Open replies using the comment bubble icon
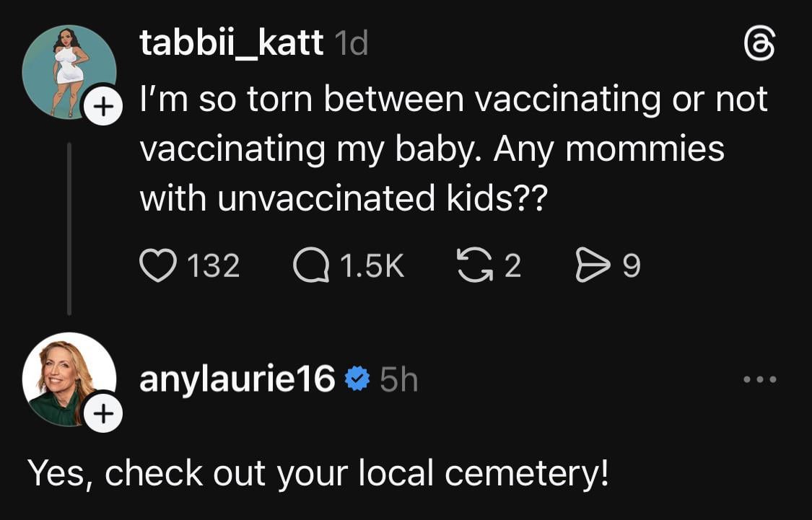This screenshot has height=520, width=812. point(310,266)
